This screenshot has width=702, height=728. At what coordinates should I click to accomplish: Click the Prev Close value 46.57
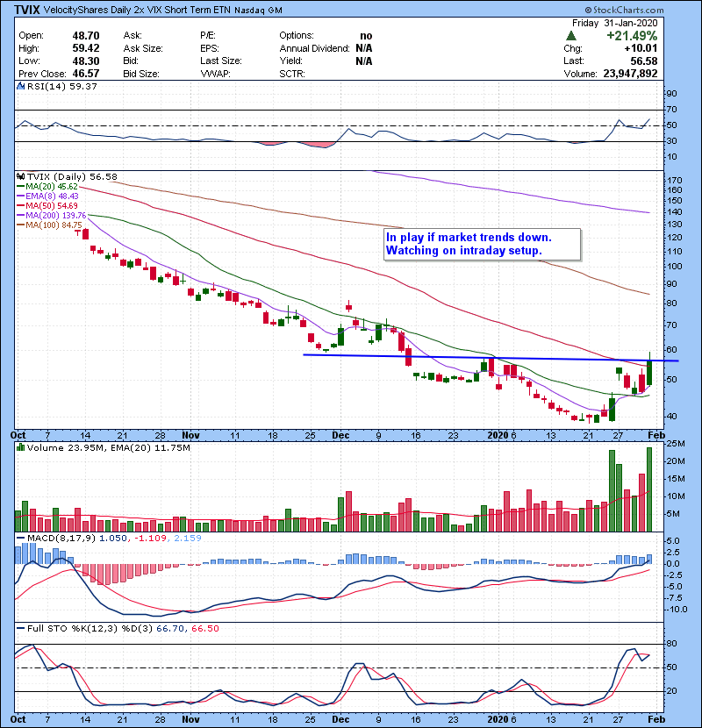coord(86,74)
